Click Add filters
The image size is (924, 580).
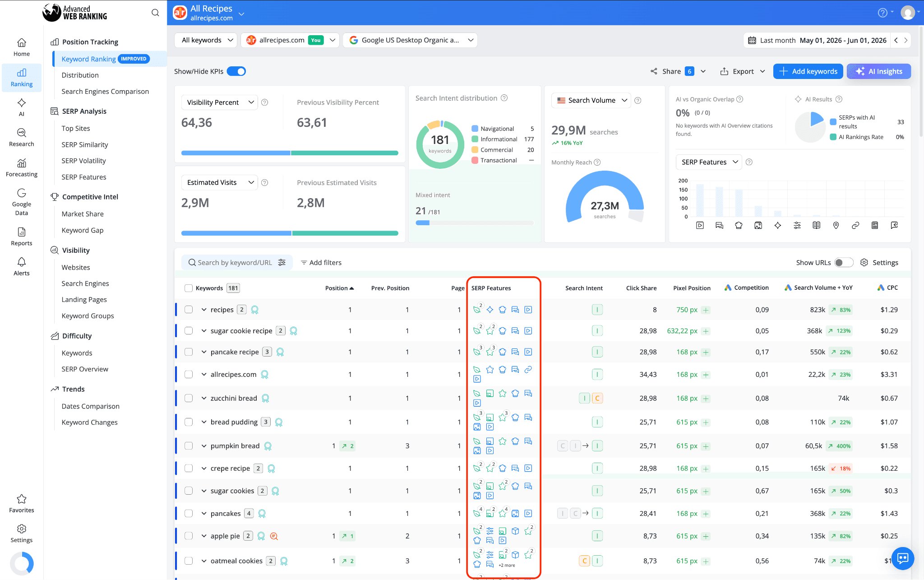tap(321, 262)
